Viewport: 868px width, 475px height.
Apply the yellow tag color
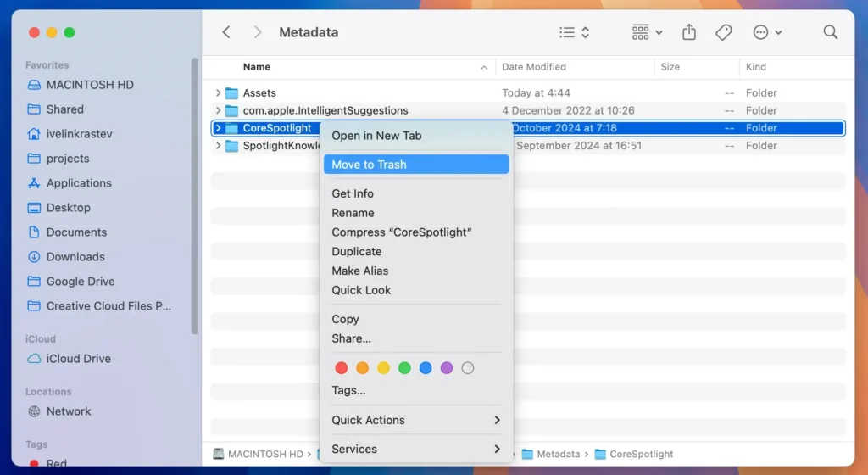click(384, 368)
